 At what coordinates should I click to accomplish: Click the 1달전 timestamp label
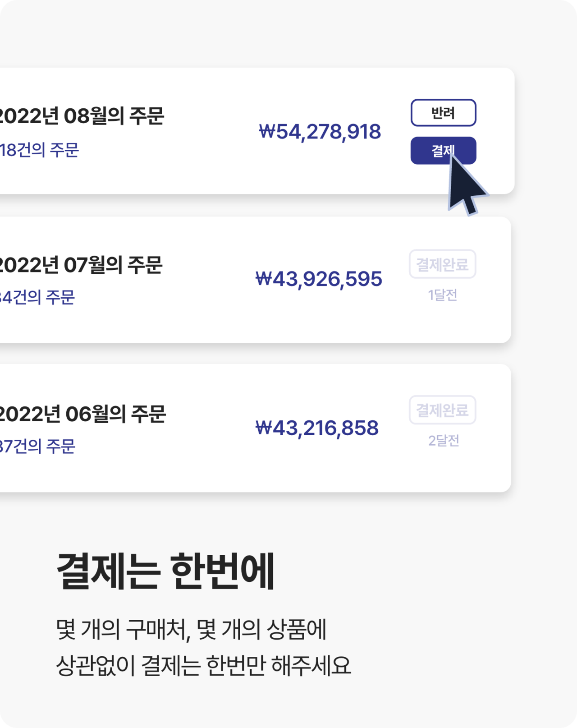click(442, 295)
